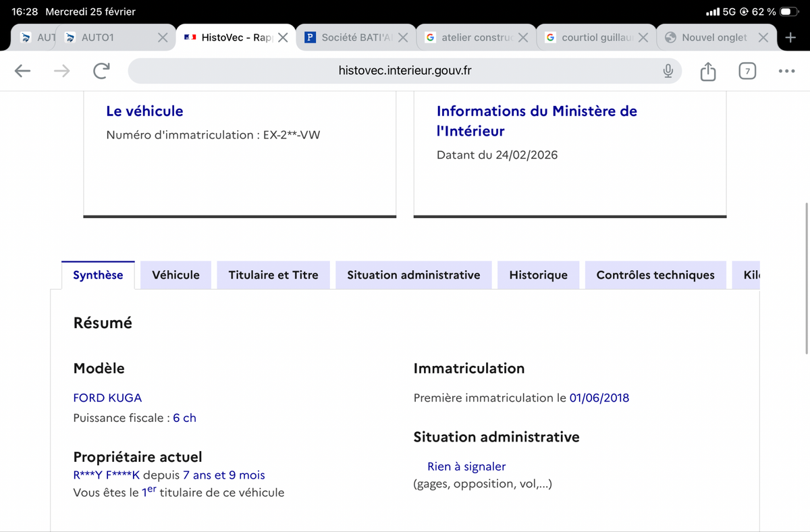
Task: Open the Situation administrative tab
Action: (413, 275)
